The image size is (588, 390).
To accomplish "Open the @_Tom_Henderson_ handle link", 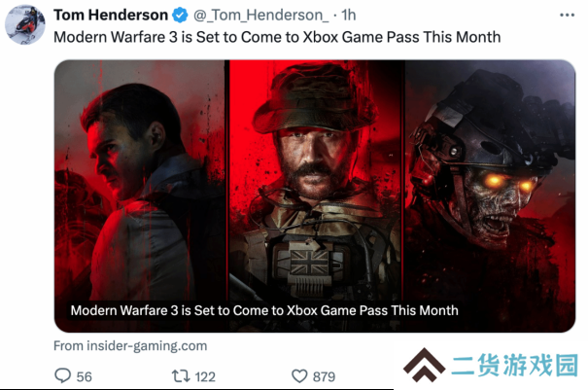I will click(261, 15).
